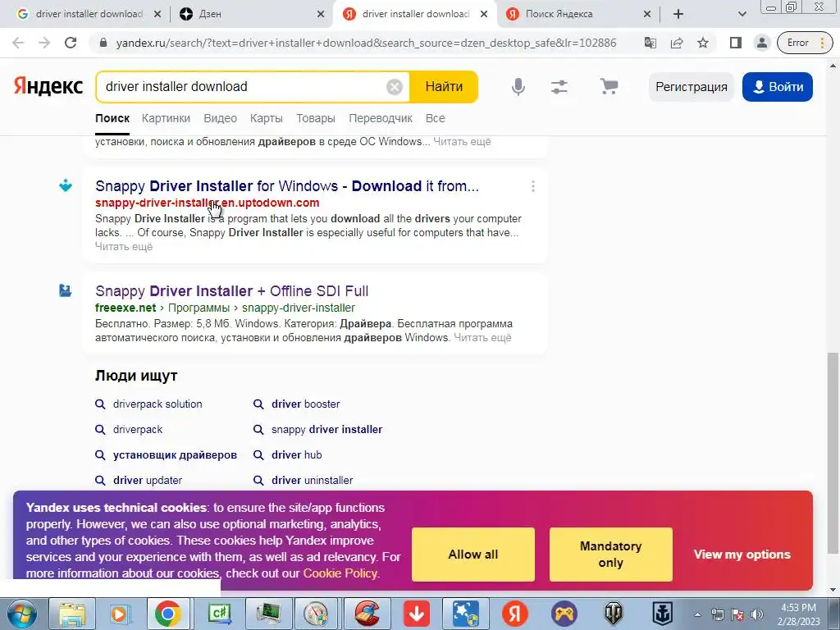Click the browser back arrow
The width and height of the screenshot is (840, 630).
pyautogui.click(x=18, y=43)
